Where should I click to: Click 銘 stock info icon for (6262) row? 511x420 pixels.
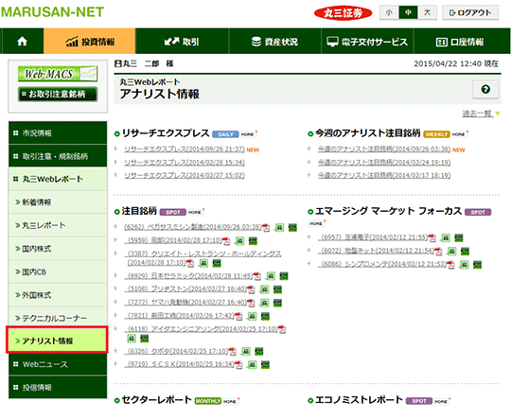(x=279, y=227)
